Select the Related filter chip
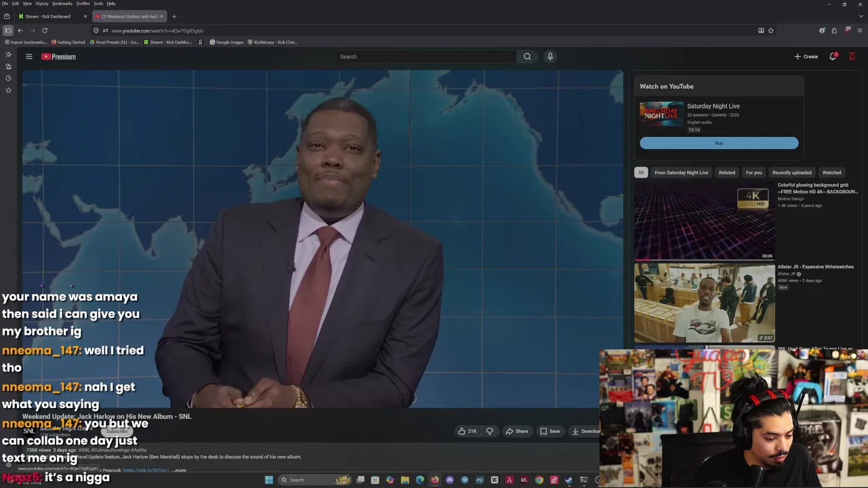 pyautogui.click(x=727, y=172)
